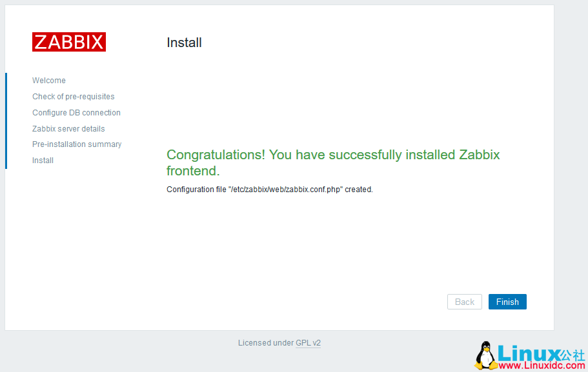
Task: Click the quoted zabbix.conf.php file path
Action: [x=285, y=190]
